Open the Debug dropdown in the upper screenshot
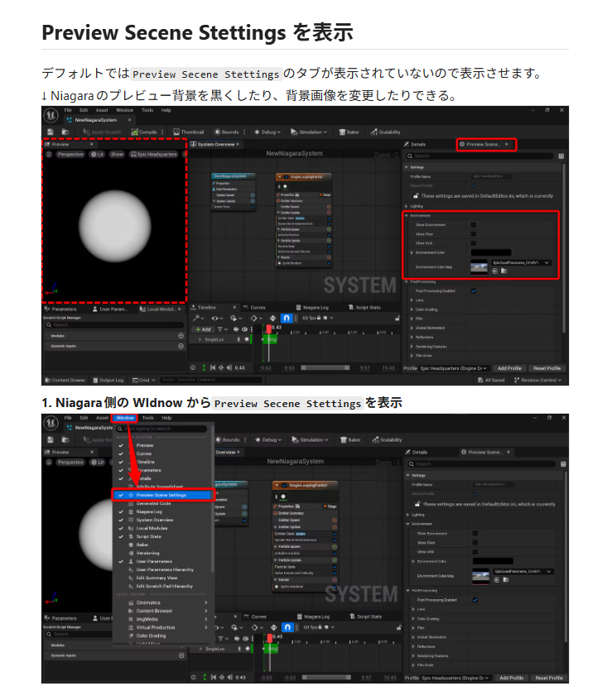The image size is (607, 700). (x=267, y=132)
